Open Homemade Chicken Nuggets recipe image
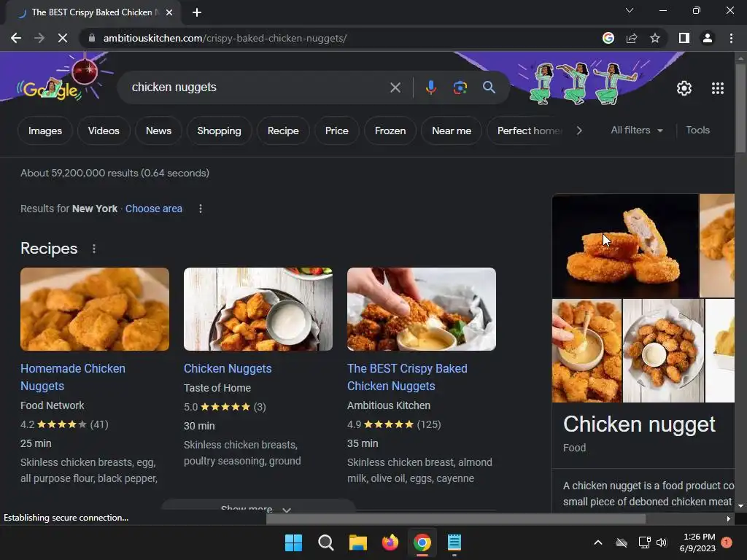 (x=95, y=309)
